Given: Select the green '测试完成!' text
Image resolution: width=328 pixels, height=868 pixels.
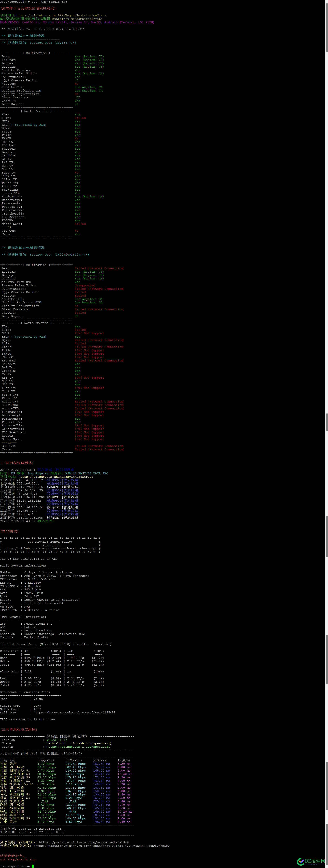Looking at the screenshot, I should [46, 521].
